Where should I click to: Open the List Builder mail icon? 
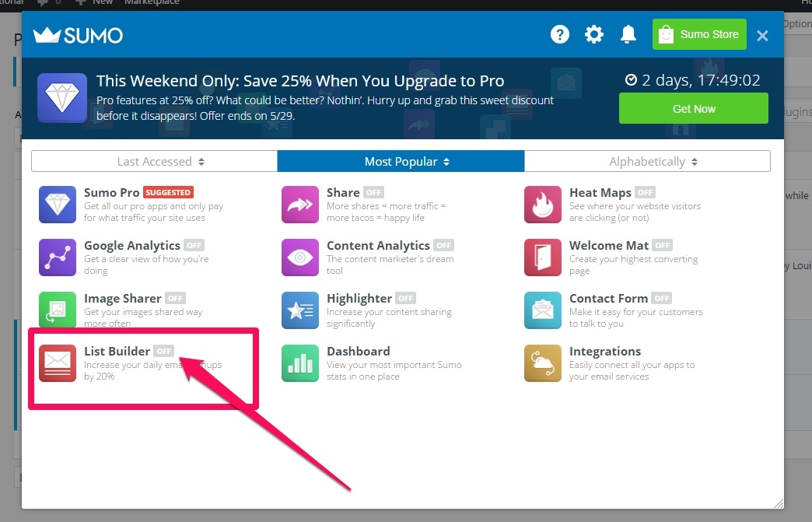pyautogui.click(x=58, y=363)
